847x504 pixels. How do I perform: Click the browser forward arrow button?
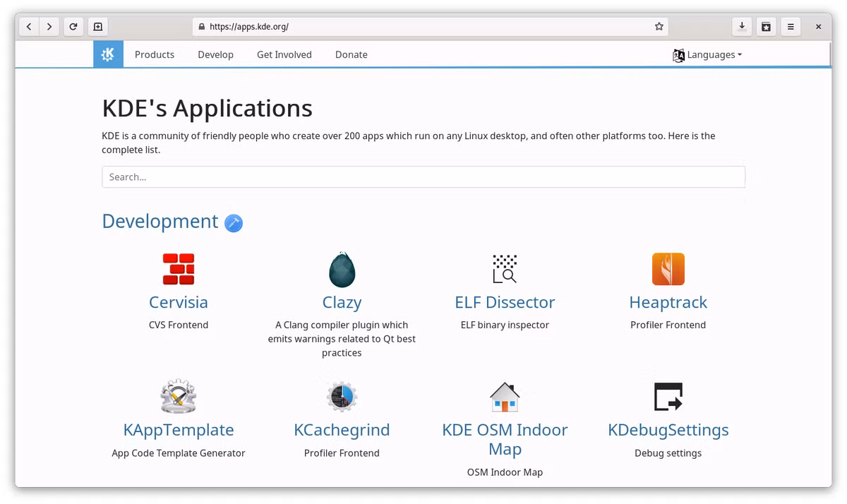tap(49, 27)
